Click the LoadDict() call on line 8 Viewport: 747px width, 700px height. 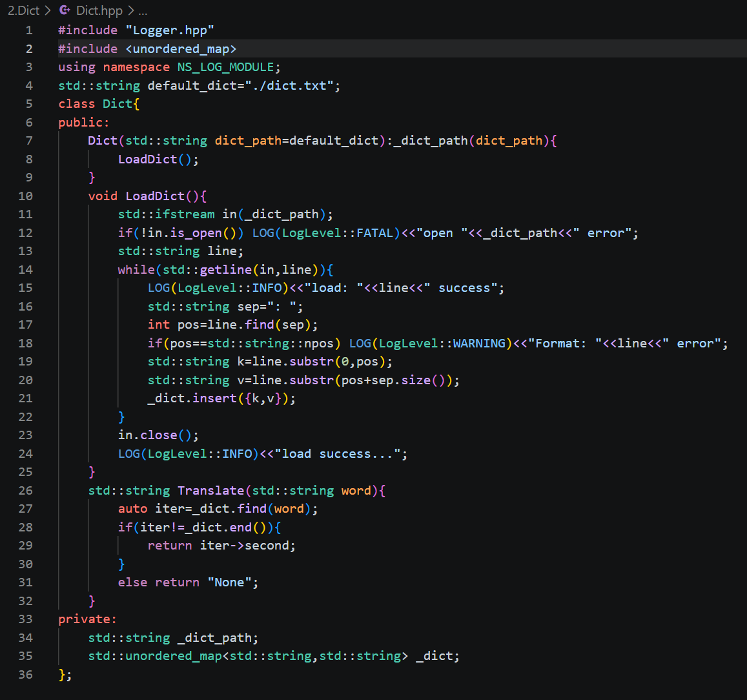point(154,159)
